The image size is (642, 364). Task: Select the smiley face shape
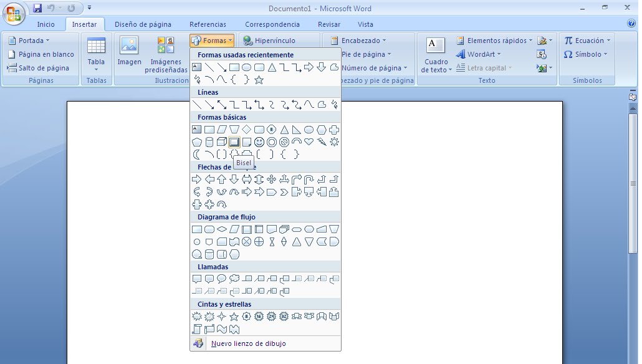click(x=259, y=141)
